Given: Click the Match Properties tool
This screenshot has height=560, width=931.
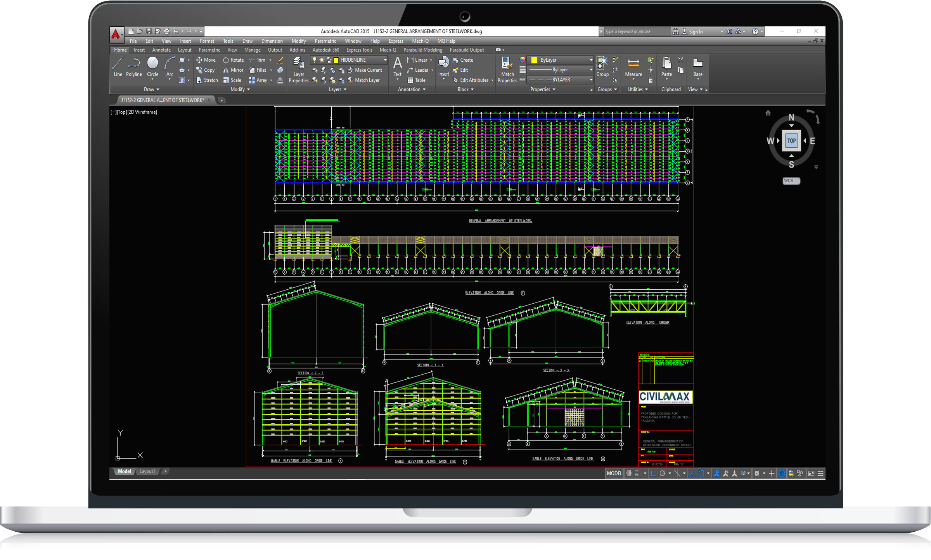Looking at the screenshot, I should [x=507, y=69].
